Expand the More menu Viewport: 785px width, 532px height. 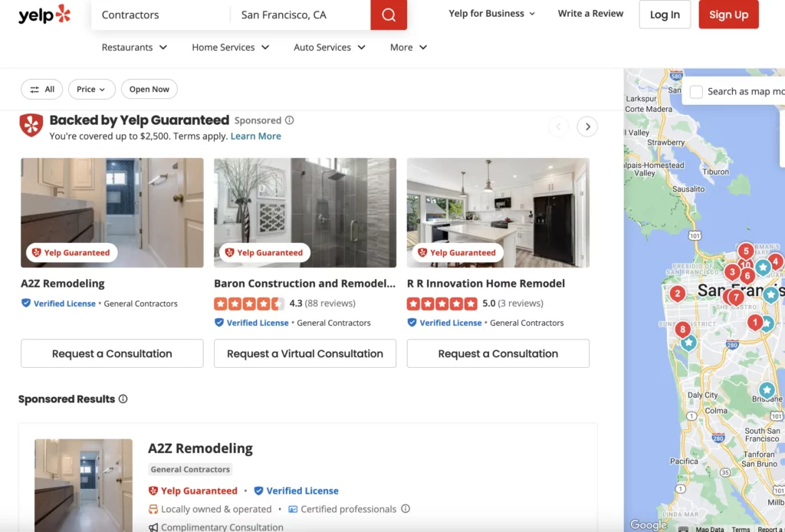pyautogui.click(x=409, y=47)
